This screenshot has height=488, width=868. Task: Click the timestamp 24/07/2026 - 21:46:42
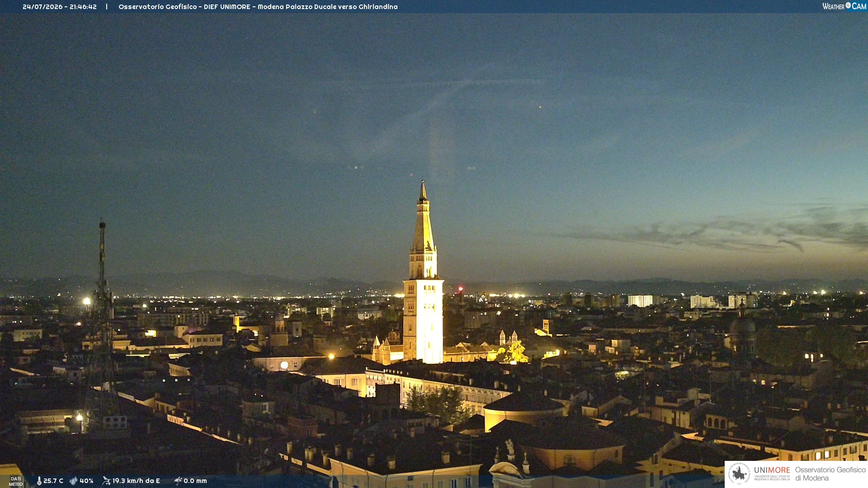pyautogui.click(x=60, y=7)
